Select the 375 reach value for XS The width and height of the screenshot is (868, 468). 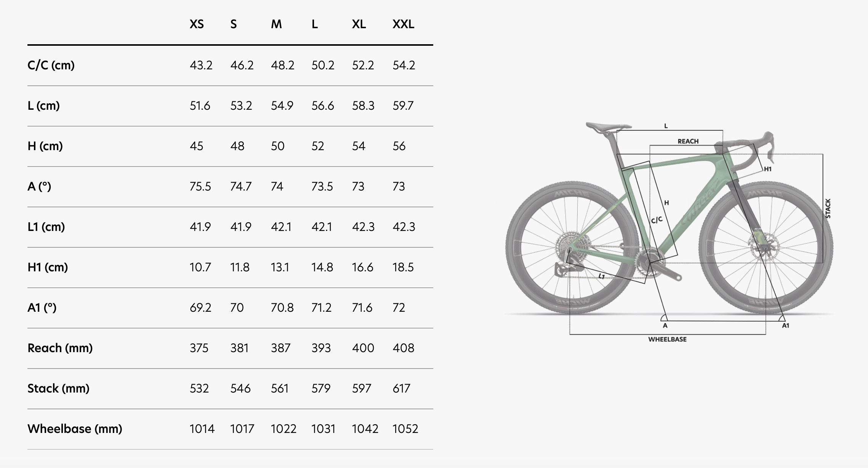[199, 348]
